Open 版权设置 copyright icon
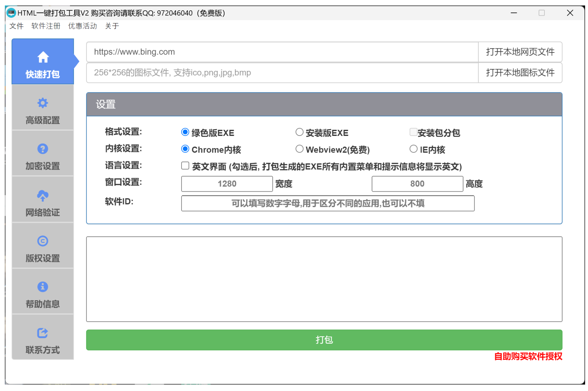 (43, 241)
